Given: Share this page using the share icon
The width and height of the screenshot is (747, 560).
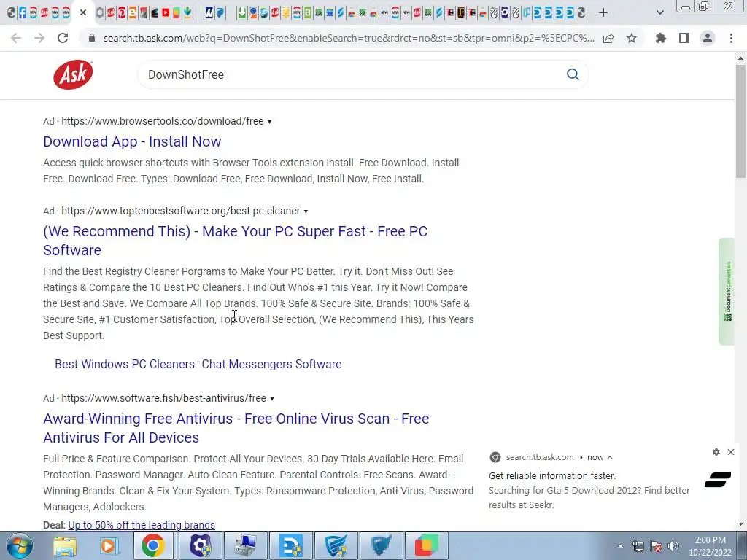Looking at the screenshot, I should [x=608, y=38].
